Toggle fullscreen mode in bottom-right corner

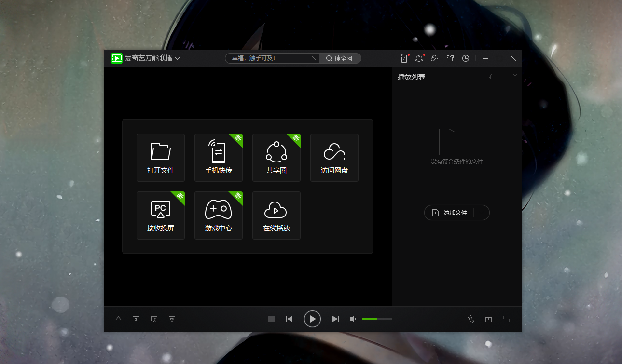click(x=506, y=319)
